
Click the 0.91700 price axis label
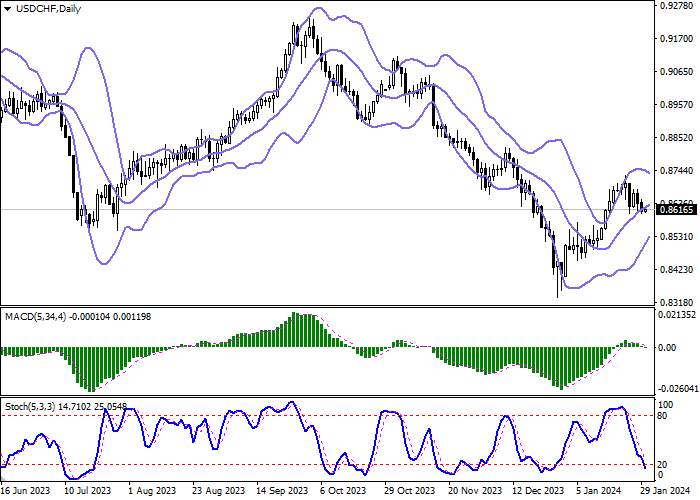tap(678, 39)
